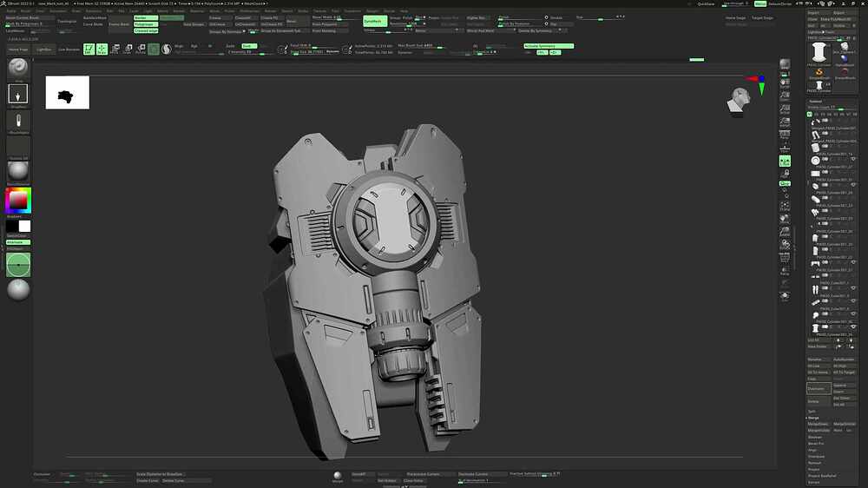This screenshot has width=868, height=488.
Task: Toggle the Floor grid button
Action: (785, 148)
